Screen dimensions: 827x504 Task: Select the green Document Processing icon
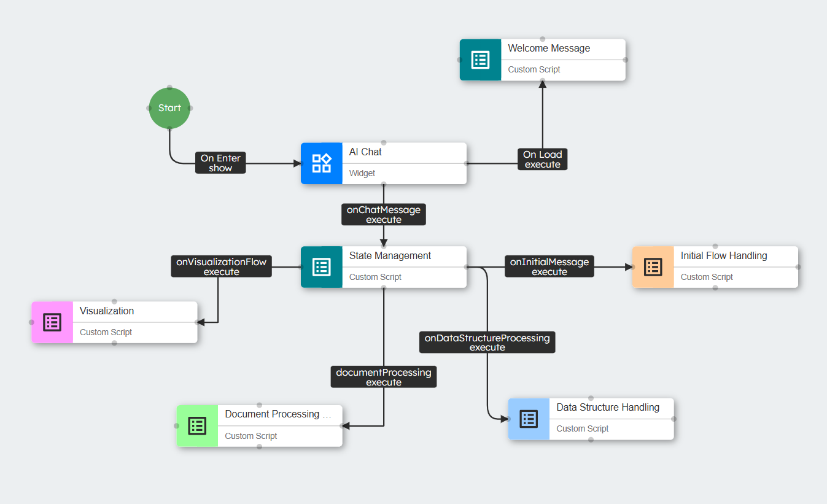[197, 425]
